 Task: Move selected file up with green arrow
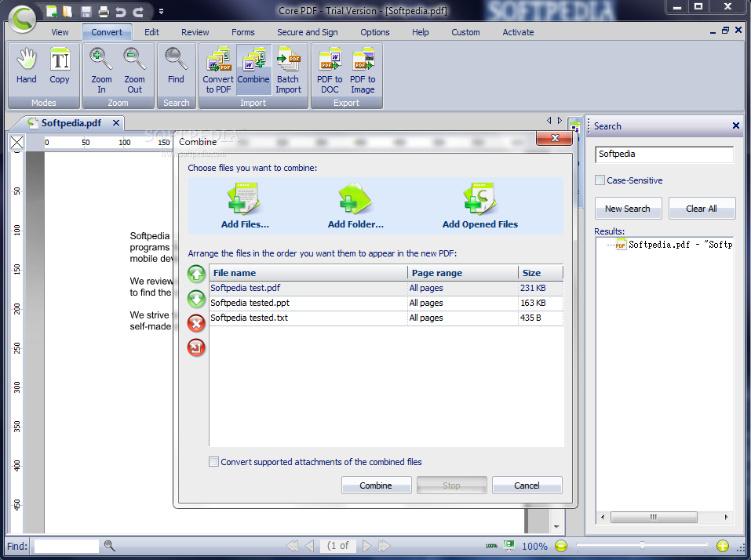click(x=196, y=275)
